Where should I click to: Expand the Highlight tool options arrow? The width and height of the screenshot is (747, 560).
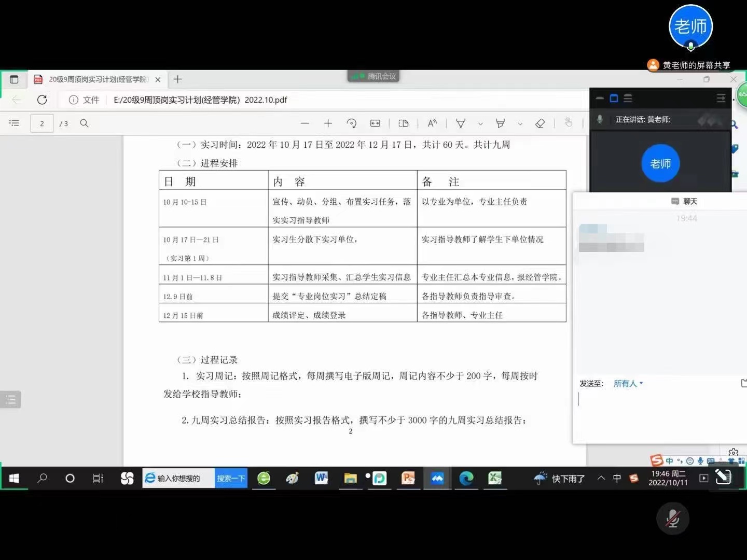520,124
